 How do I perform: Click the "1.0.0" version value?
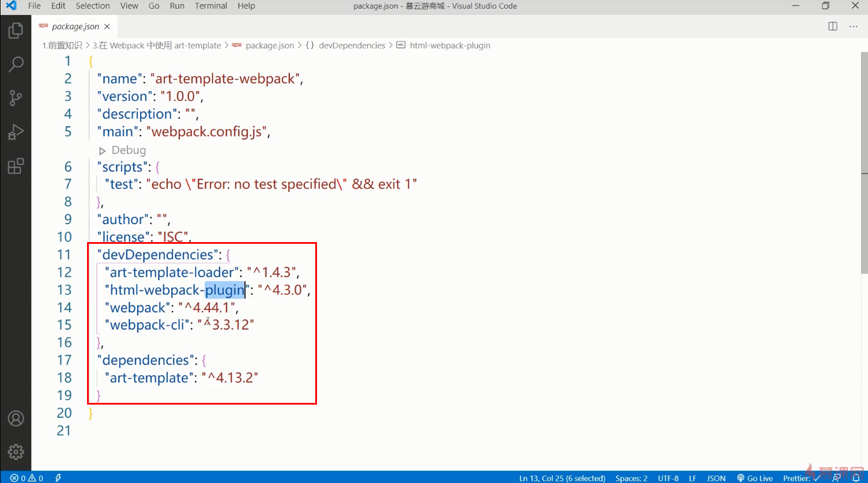click(x=180, y=96)
